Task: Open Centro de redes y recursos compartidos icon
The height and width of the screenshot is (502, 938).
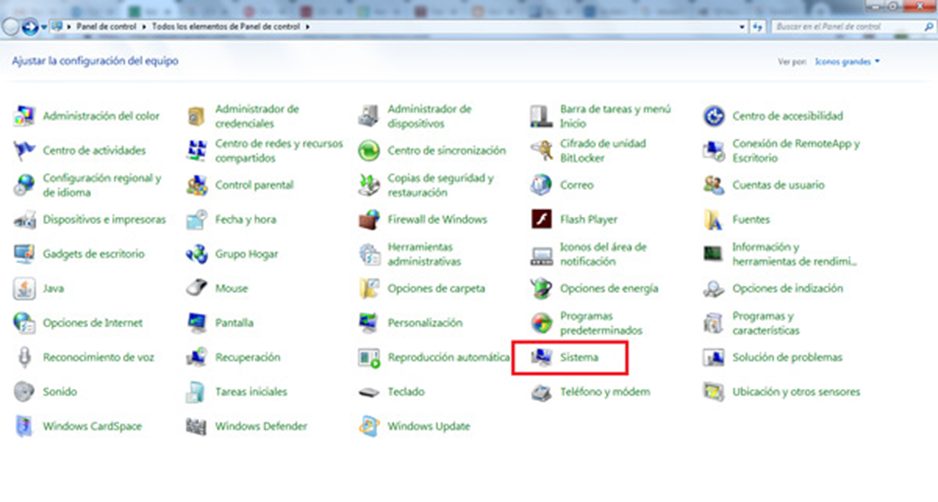Action: (x=196, y=150)
